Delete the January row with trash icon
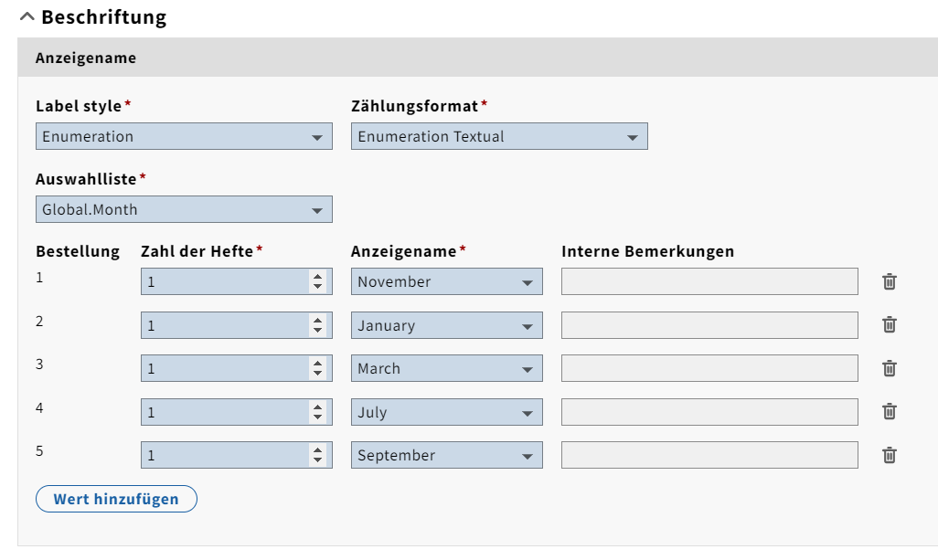The height and width of the screenshot is (560, 938). click(x=889, y=324)
